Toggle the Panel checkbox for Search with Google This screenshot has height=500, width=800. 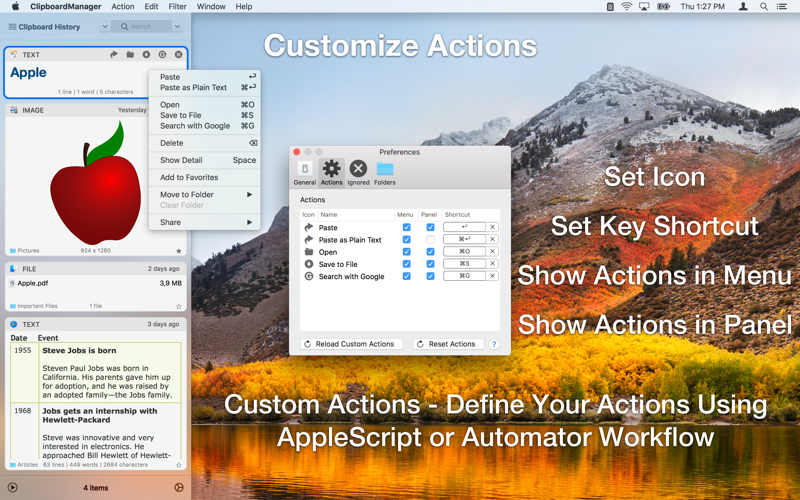(430, 276)
